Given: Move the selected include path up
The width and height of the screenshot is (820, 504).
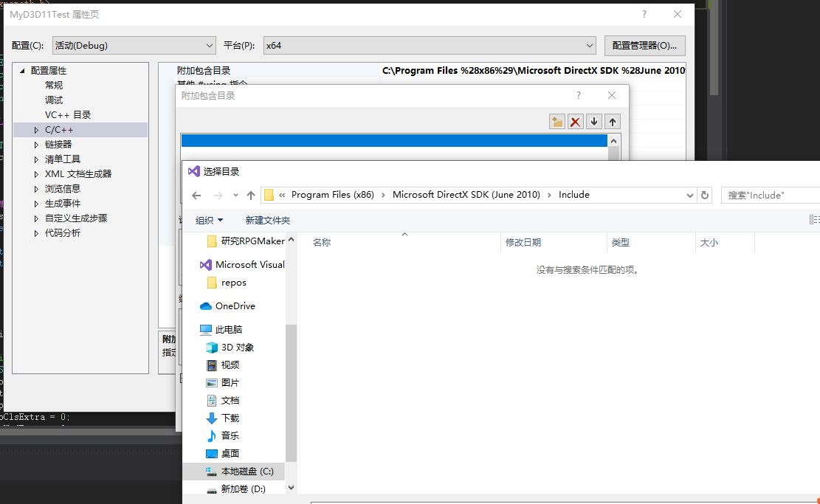Looking at the screenshot, I should pyautogui.click(x=612, y=121).
